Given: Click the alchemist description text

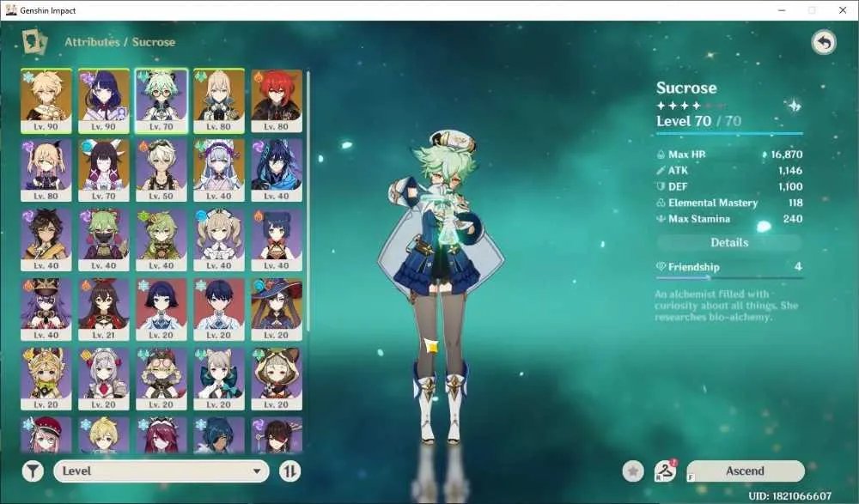Looking at the screenshot, I should 727,305.
